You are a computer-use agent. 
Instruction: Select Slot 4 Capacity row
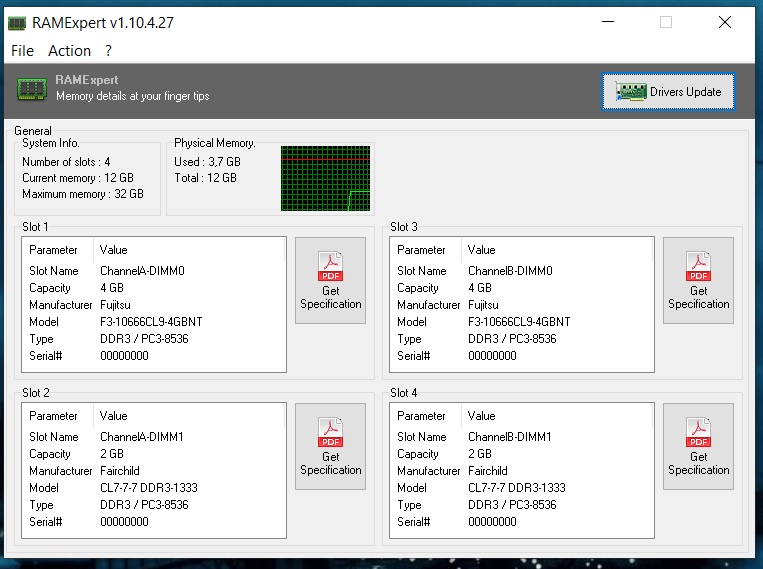click(x=522, y=454)
